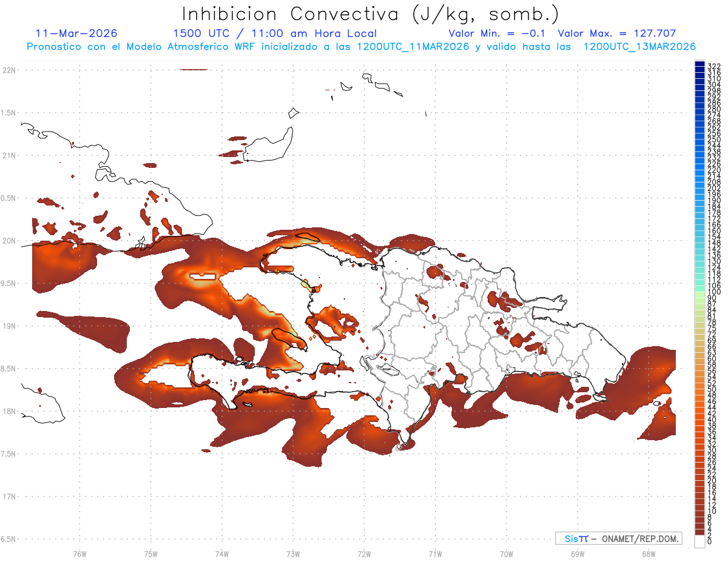Click the '71W' longitude label
Image resolution: width=728 pixels, height=562 pixels.
coord(435,554)
